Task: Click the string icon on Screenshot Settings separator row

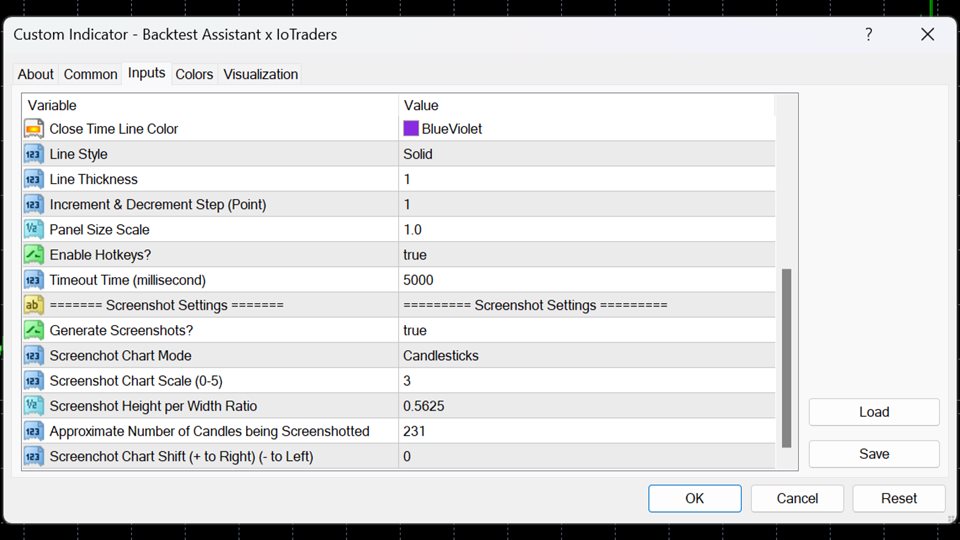Action: [34, 305]
